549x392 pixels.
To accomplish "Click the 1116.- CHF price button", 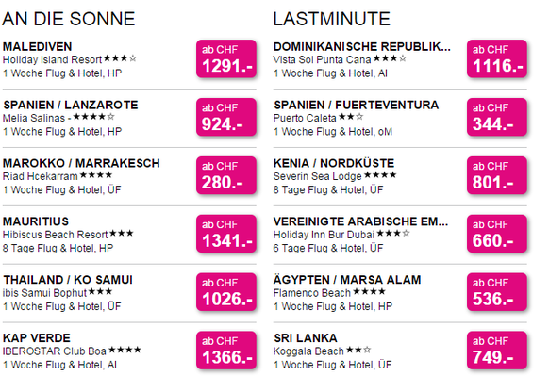I will click(x=497, y=58).
